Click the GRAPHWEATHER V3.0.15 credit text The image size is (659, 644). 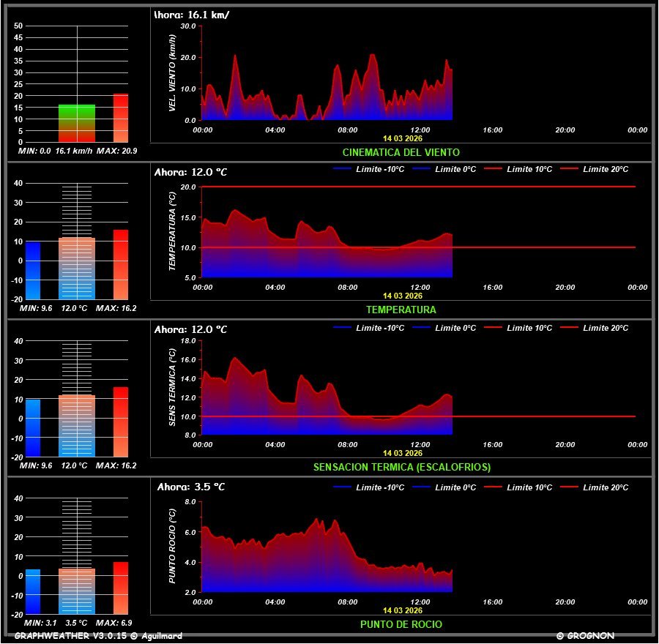click(98, 636)
